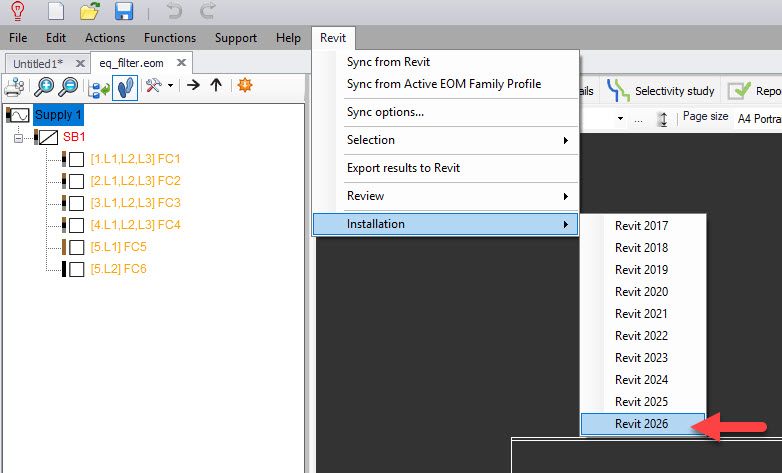Expand the Selection submenu
Viewport: 782px width, 473px height.
[x=445, y=140]
